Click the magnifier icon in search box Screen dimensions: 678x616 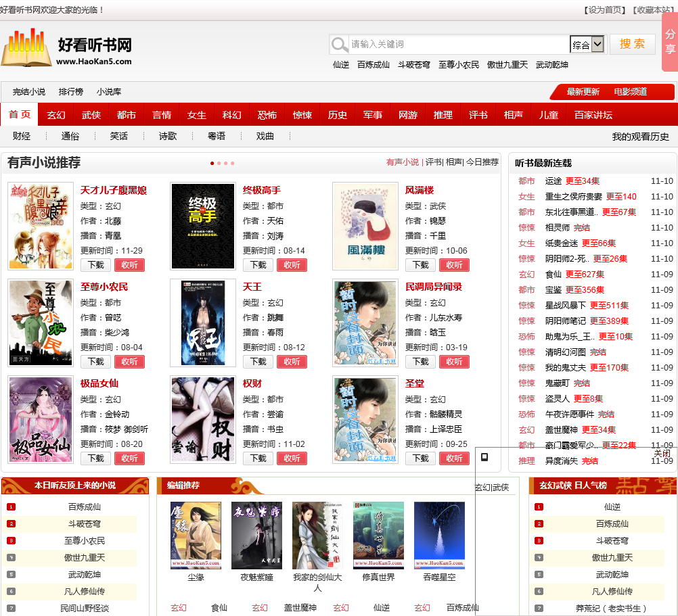(339, 44)
